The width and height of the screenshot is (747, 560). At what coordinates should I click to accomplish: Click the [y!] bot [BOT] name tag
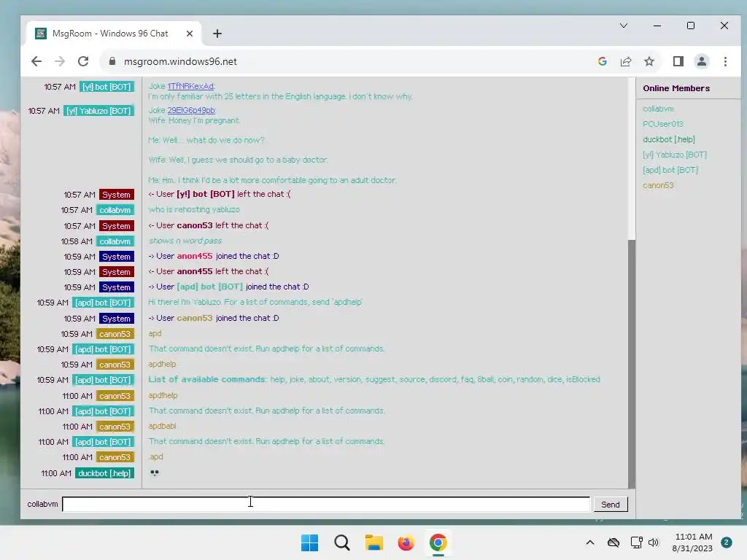pos(107,87)
